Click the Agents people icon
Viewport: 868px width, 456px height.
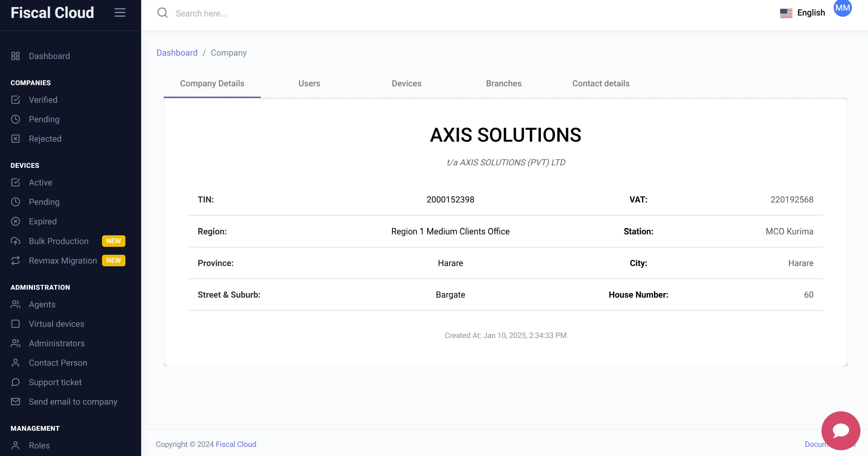(x=15, y=305)
